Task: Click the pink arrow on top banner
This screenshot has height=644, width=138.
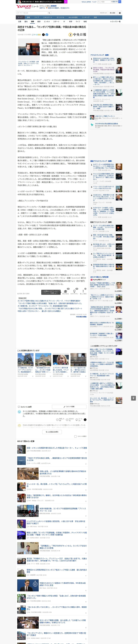Action: (x=66, y=2)
